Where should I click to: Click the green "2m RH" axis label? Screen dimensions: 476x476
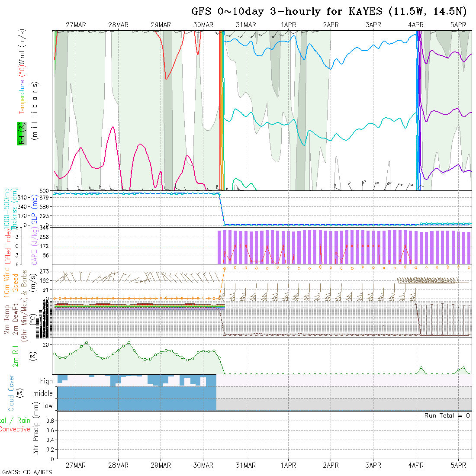click(x=15, y=356)
